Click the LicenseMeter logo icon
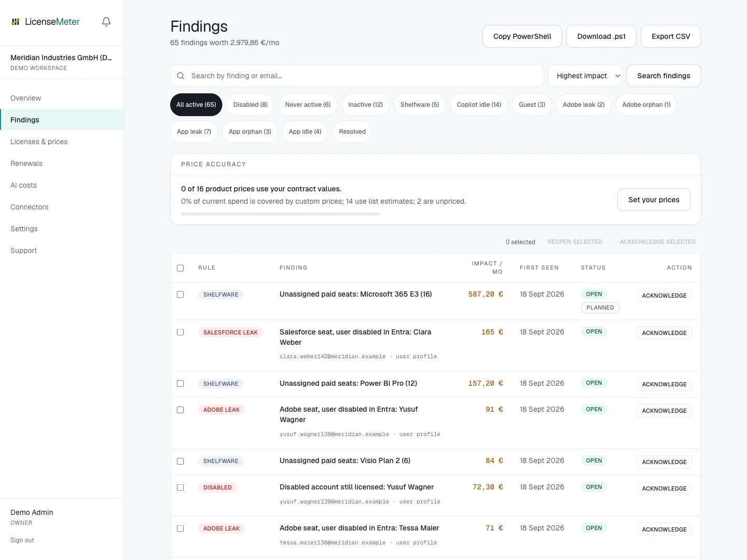Viewport: 747px width, 560px height. pos(16,22)
